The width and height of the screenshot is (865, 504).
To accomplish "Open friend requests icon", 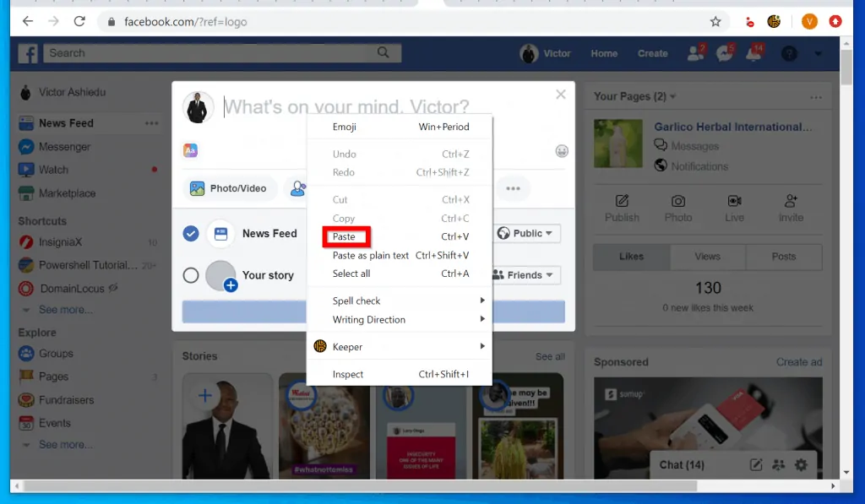I will click(696, 53).
